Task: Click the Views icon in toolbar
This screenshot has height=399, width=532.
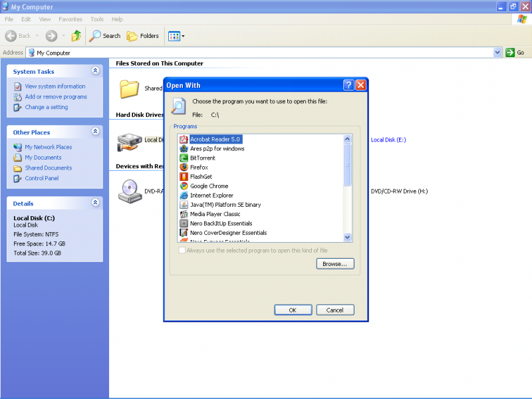Action: click(174, 36)
